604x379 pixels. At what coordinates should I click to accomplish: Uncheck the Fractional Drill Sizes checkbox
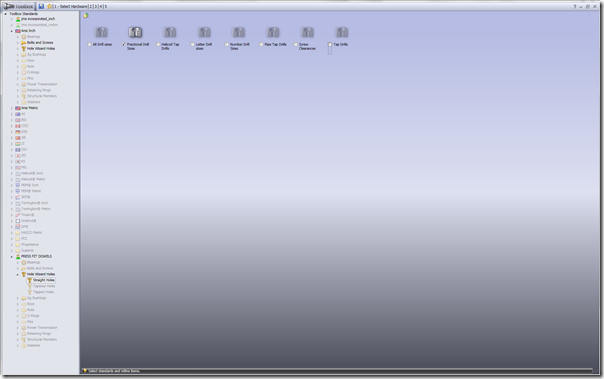(124, 44)
